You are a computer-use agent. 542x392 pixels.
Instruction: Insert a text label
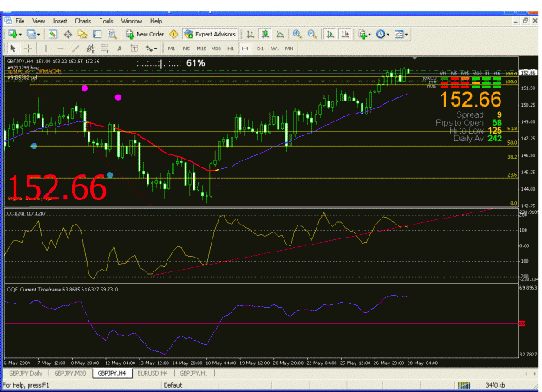pos(134,49)
